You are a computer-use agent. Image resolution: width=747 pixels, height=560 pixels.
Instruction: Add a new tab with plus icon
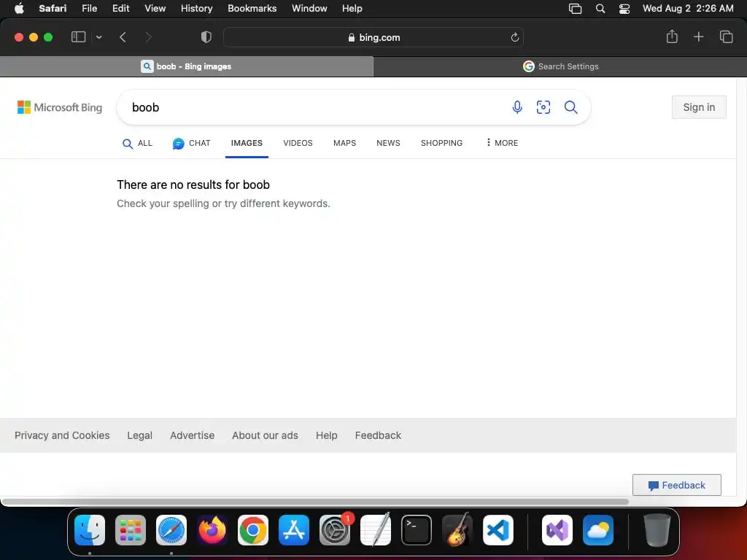point(698,36)
